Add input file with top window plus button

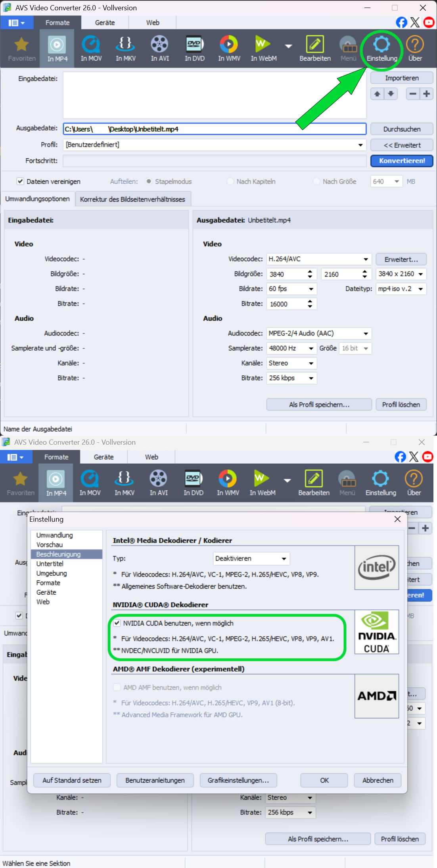coord(427,94)
